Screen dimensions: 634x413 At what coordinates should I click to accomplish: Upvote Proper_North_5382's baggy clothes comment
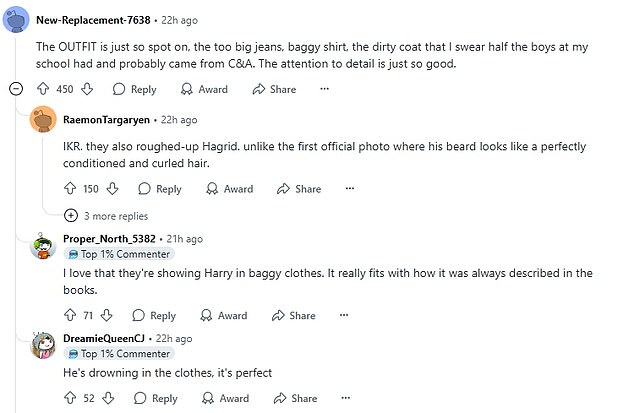[x=69, y=316]
